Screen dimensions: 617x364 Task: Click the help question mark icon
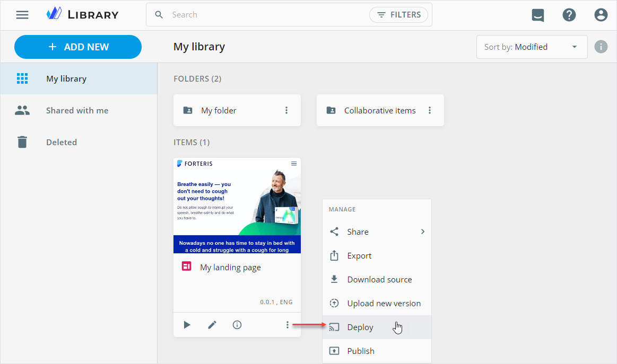click(x=569, y=15)
